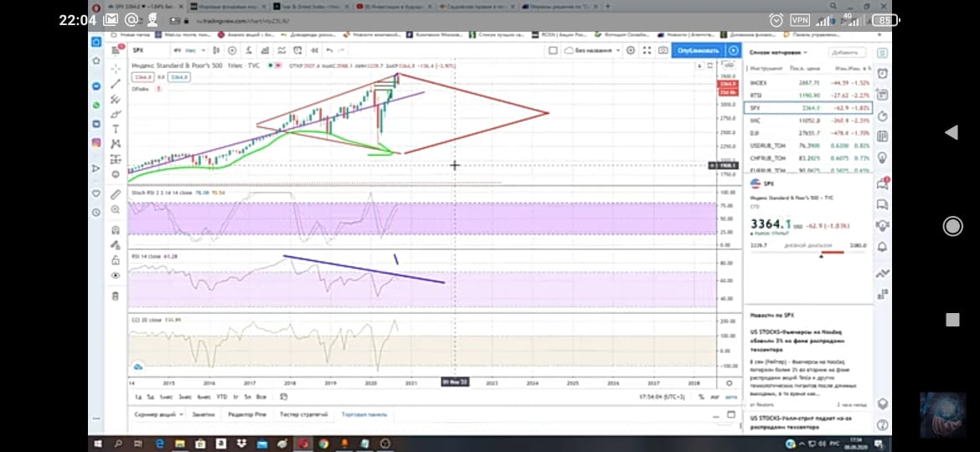980x452 pixels.
Task: Open the go-to-date calendar icon
Action: 284,397
